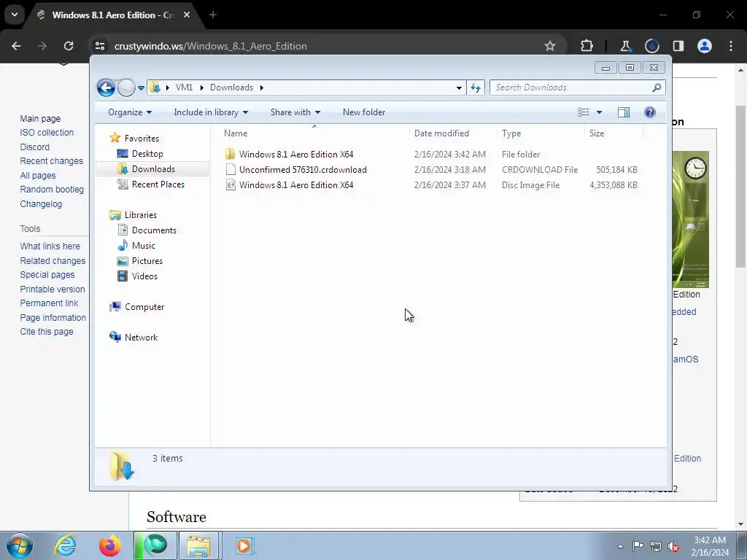This screenshot has width=747, height=560.
Task: Launch Firefox from taskbar
Action: (x=109, y=545)
